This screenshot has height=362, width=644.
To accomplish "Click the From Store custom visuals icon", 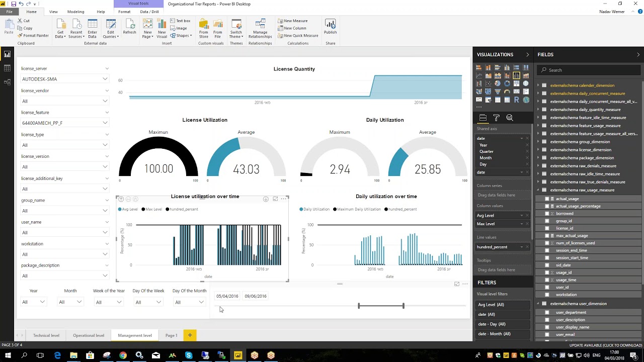I will point(203,29).
